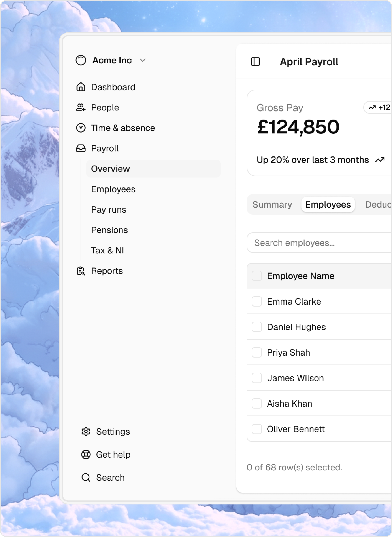Go to the Tax & NI page

pos(107,251)
